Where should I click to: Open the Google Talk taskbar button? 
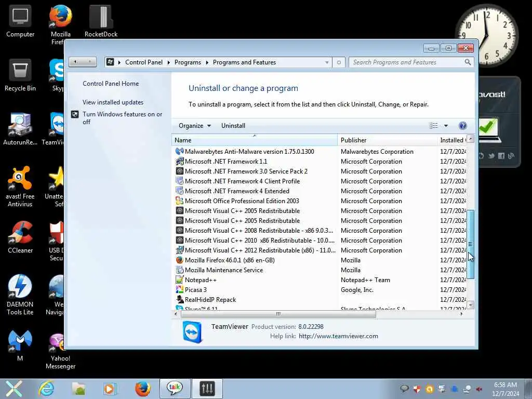tap(175, 389)
